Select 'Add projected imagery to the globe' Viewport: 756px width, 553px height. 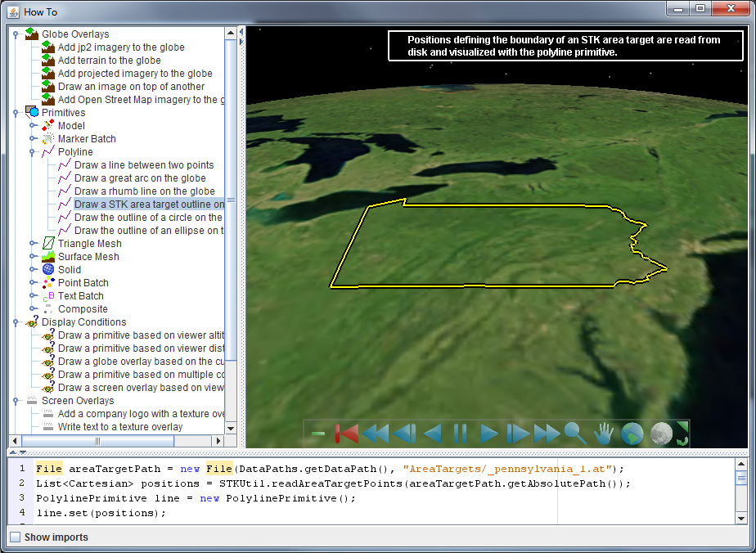pos(135,74)
